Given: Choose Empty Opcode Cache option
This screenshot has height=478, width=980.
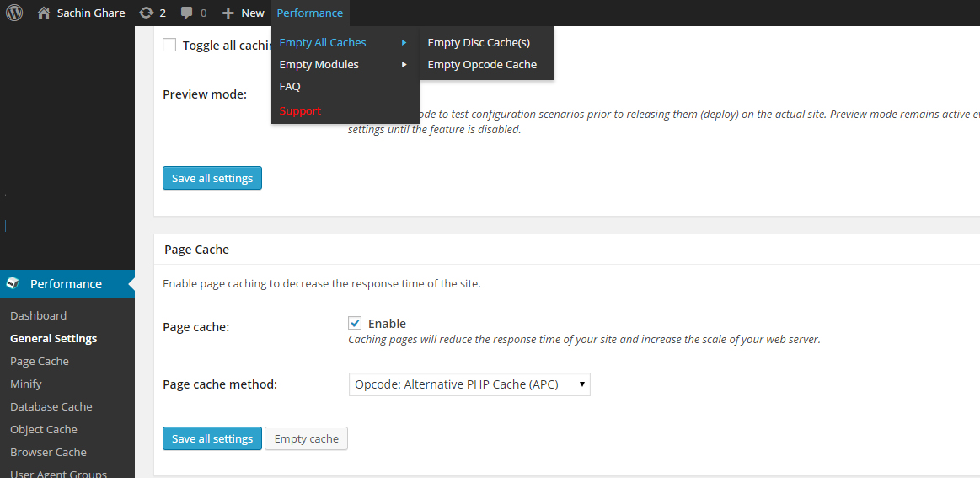Looking at the screenshot, I should (482, 64).
